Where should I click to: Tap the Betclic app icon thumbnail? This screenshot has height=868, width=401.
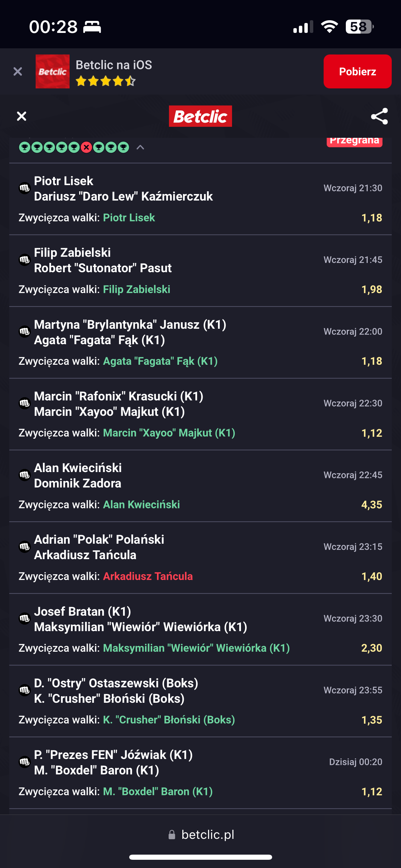[x=52, y=71]
